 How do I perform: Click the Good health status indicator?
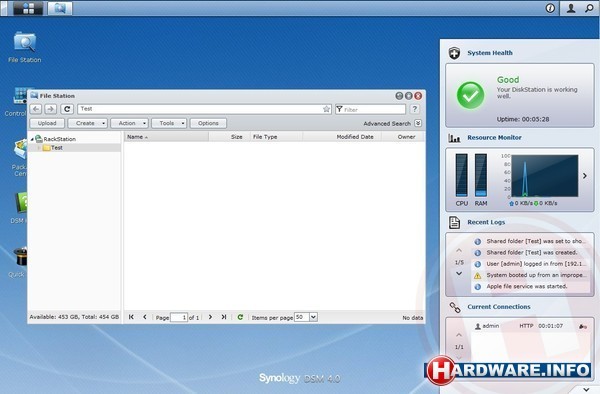point(470,95)
